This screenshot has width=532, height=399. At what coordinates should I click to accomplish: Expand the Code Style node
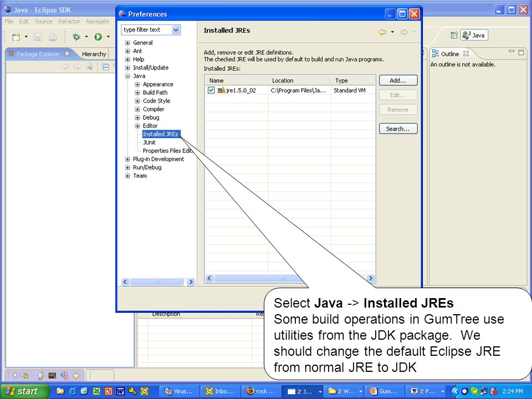[137, 101]
